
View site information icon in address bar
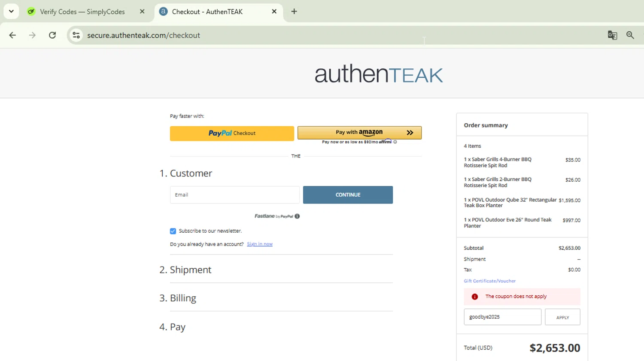tap(76, 35)
